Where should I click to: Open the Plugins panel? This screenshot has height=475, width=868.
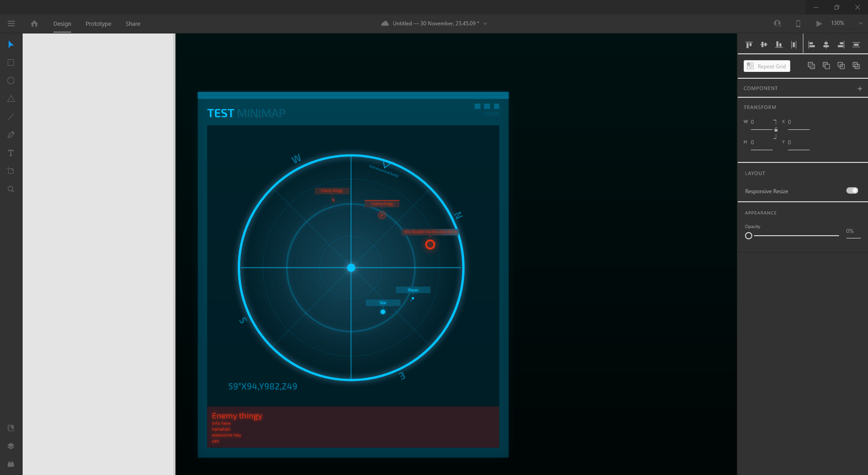[11, 464]
